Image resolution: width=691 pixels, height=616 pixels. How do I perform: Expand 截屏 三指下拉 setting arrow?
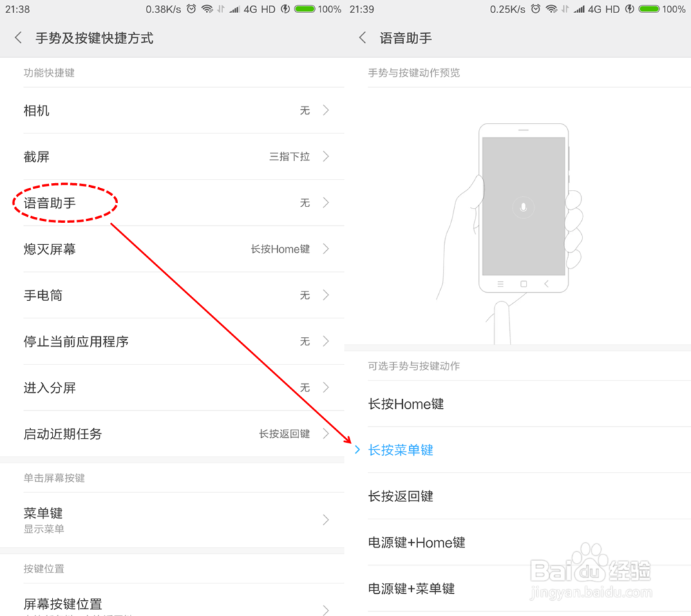[325, 156]
